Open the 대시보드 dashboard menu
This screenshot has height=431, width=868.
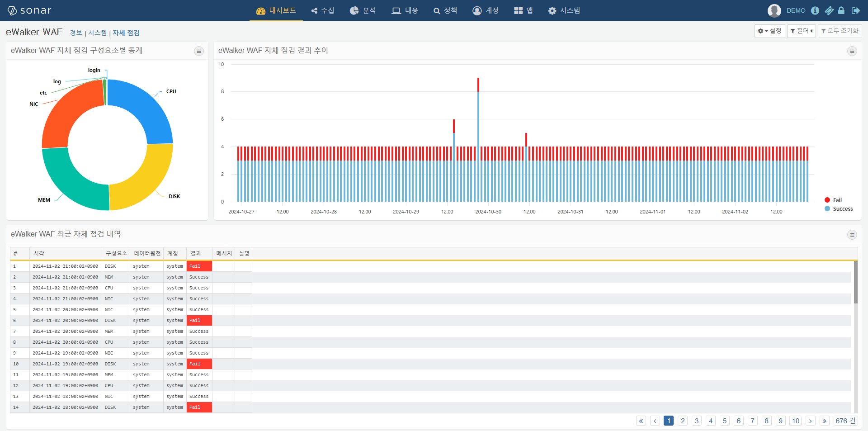point(276,10)
